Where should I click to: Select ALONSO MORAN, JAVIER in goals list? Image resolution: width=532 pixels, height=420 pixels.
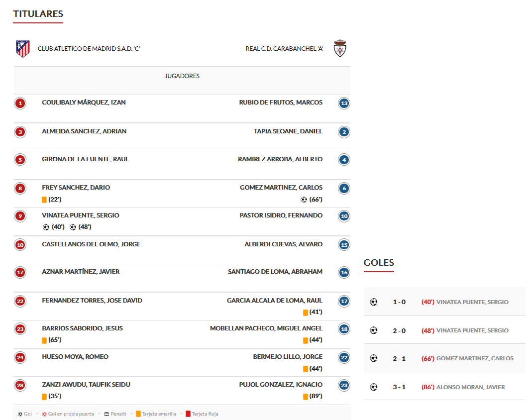471,387
